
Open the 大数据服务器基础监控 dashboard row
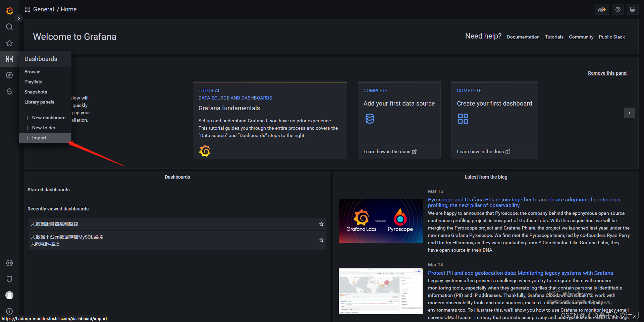click(x=177, y=224)
